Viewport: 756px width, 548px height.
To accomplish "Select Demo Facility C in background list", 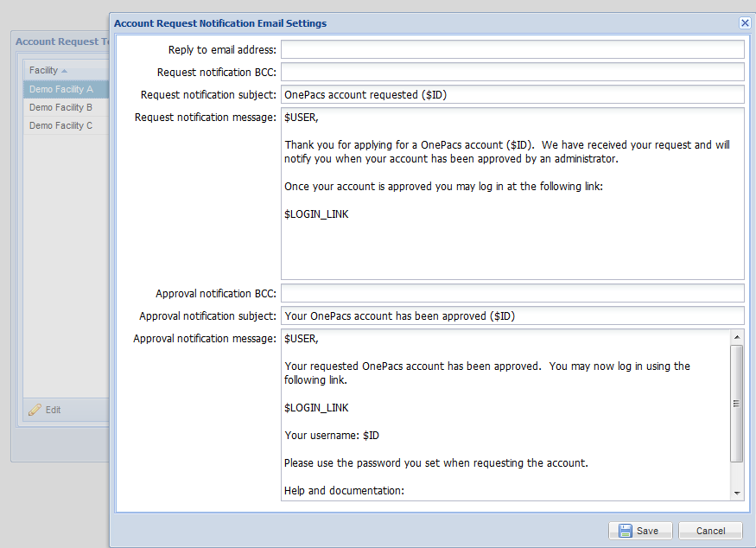I will click(x=66, y=125).
